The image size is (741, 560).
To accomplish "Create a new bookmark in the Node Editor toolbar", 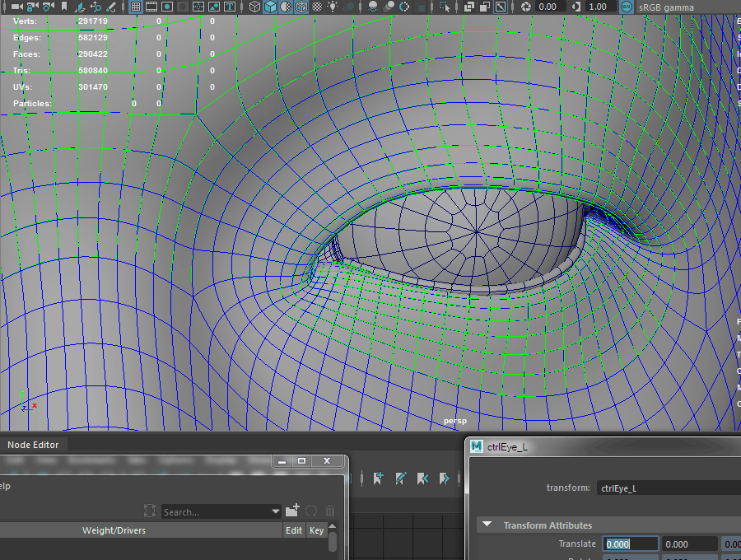I will (x=378, y=478).
